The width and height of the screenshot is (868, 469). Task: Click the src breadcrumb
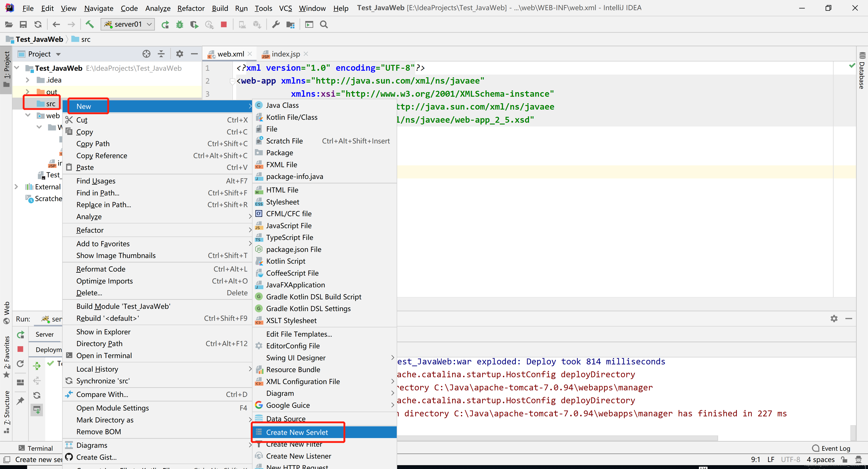(81, 39)
